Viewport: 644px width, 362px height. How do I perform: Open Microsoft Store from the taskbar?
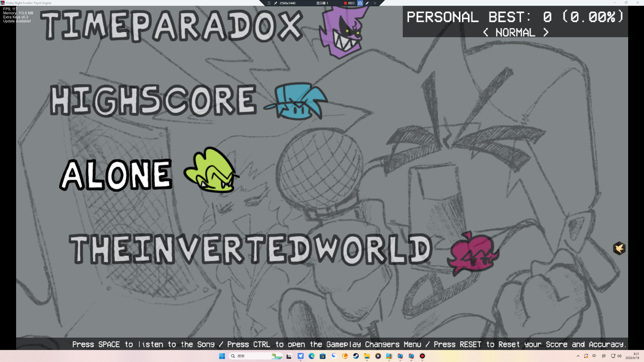(x=323, y=356)
